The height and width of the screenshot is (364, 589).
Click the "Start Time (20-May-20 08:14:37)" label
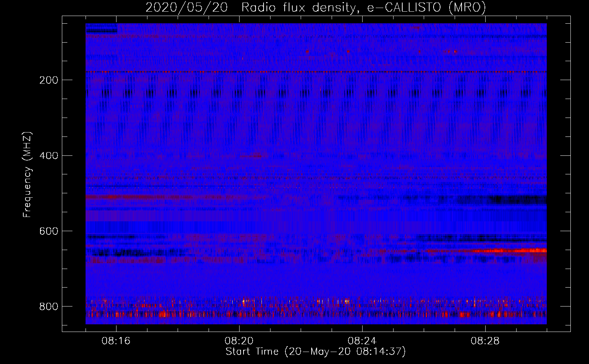(316, 352)
